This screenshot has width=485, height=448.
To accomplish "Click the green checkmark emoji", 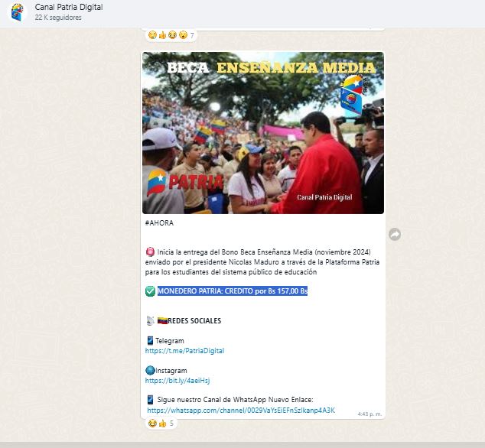I will 151,291.
